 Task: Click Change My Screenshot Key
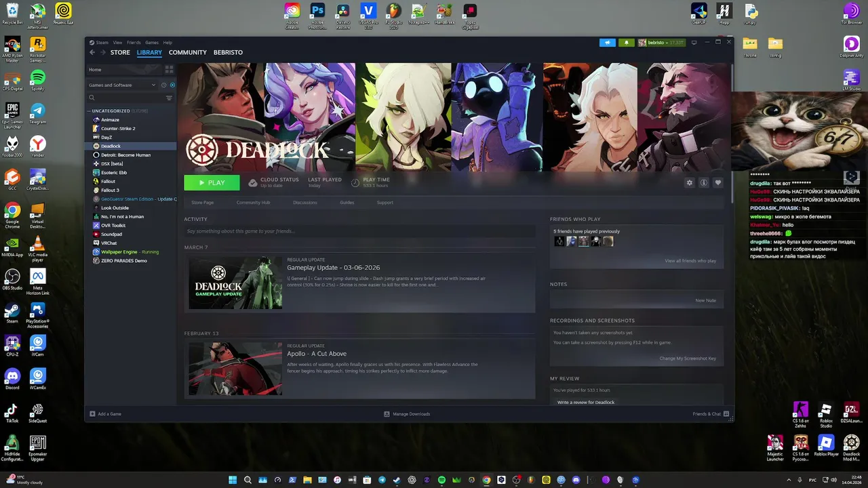pyautogui.click(x=688, y=359)
